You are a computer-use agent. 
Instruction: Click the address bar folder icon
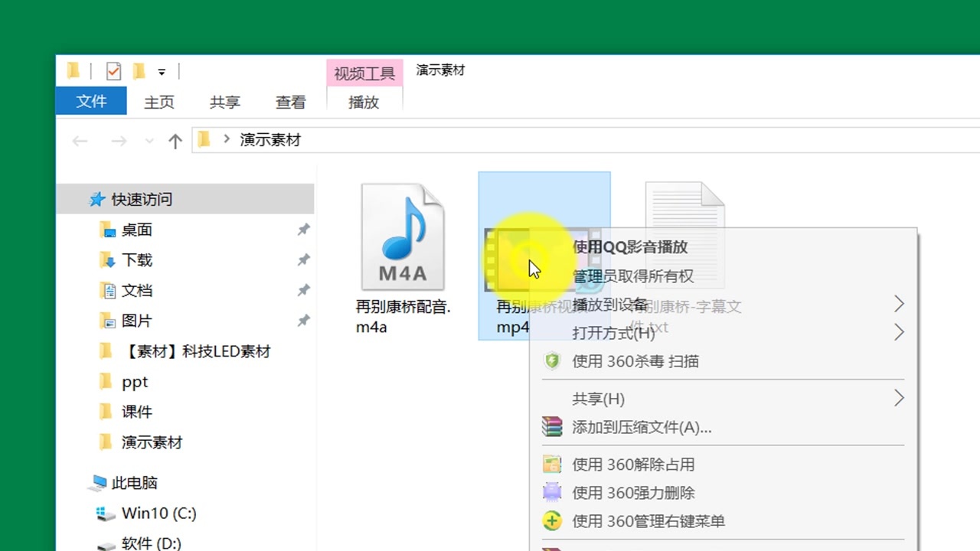tap(204, 139)
